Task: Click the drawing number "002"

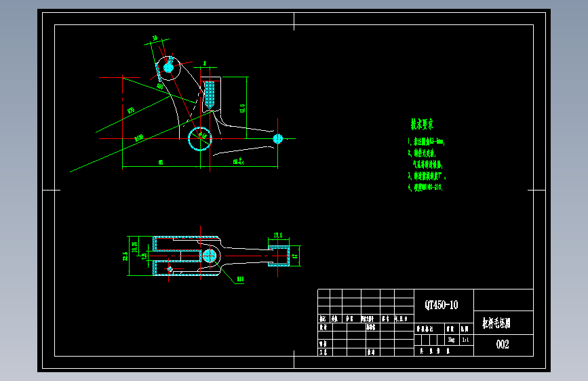Action: 503,344
